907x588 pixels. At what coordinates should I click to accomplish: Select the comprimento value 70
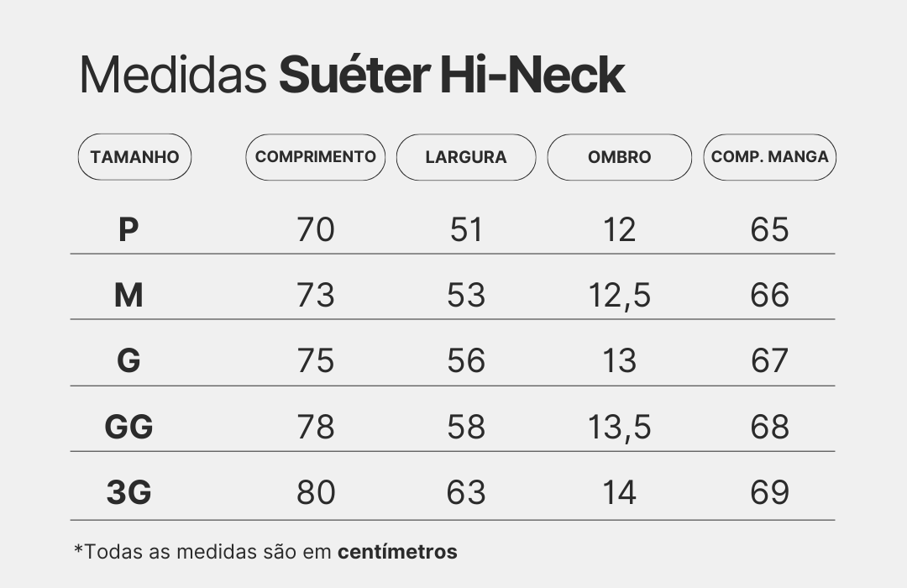tap(316, 229)
